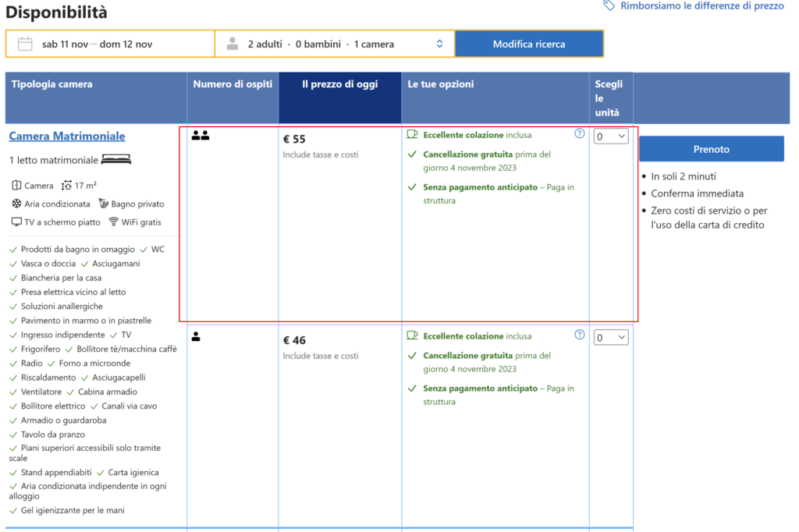
Task: Click the price tag icon near refund link
Action: point(609,5)
